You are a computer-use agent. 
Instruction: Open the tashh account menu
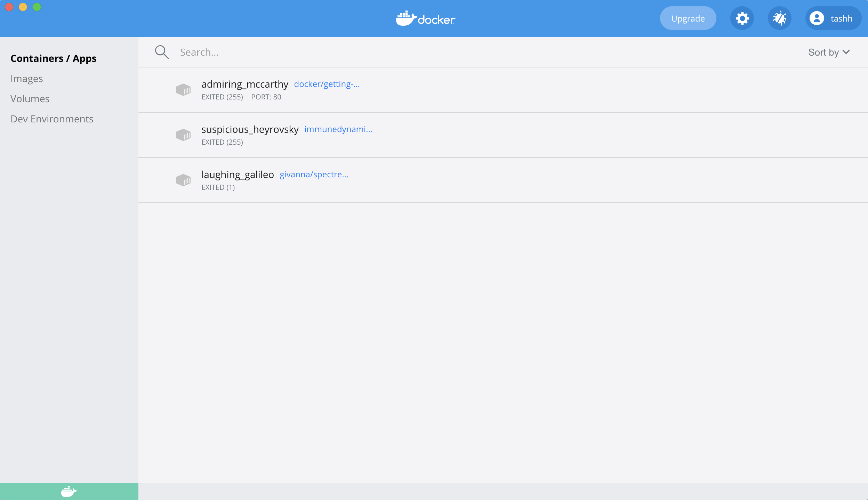[841, 18]
